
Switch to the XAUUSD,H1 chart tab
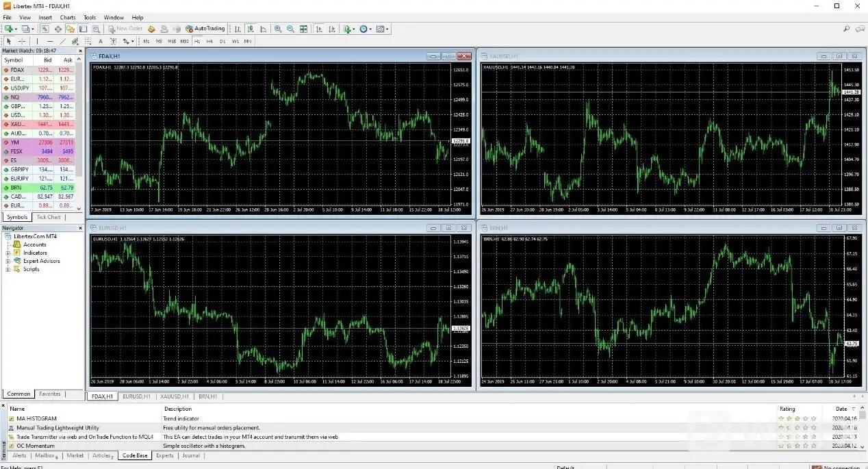click(175, 396)
